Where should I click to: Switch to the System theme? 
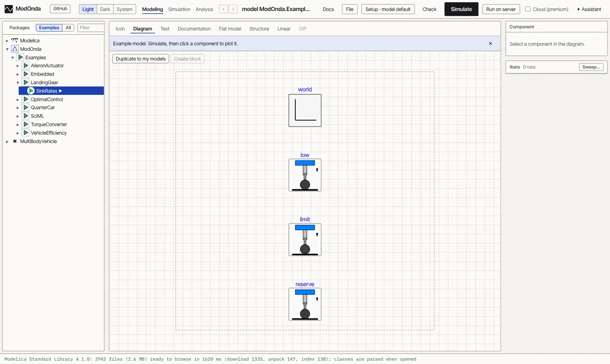click(125, 9)
